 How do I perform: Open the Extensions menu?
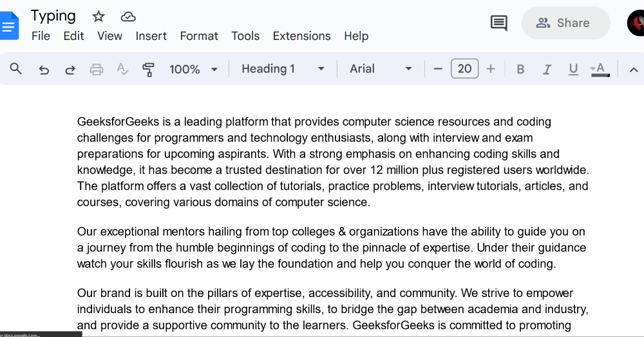point(301,36)
